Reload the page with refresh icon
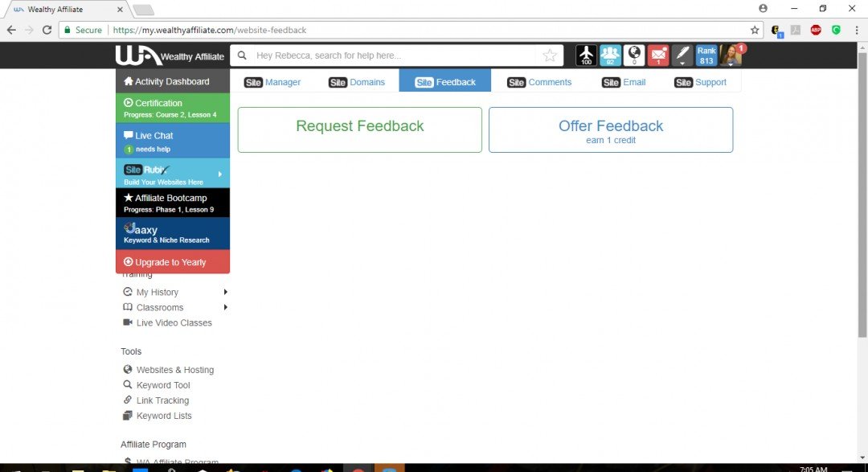 47,30
